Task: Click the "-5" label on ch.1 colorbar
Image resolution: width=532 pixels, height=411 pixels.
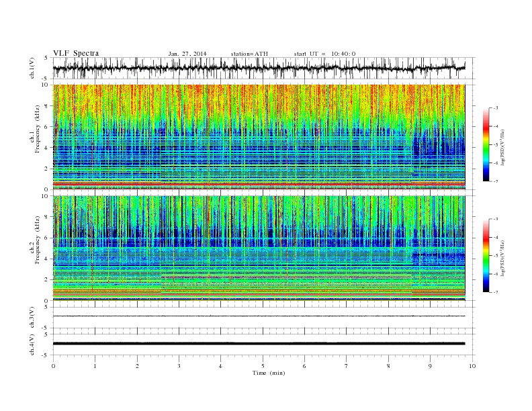Action: tap(495, 145)
